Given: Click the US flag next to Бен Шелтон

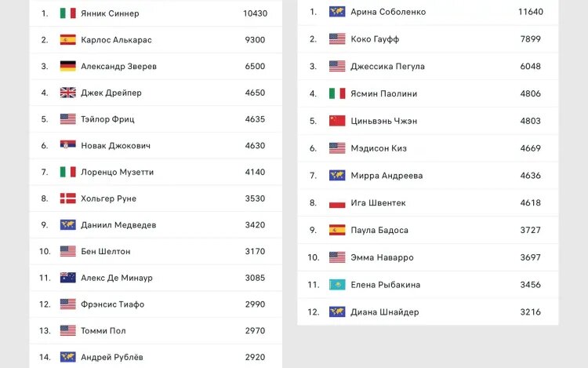Looking at the screenshot, I should click(68, 251).
